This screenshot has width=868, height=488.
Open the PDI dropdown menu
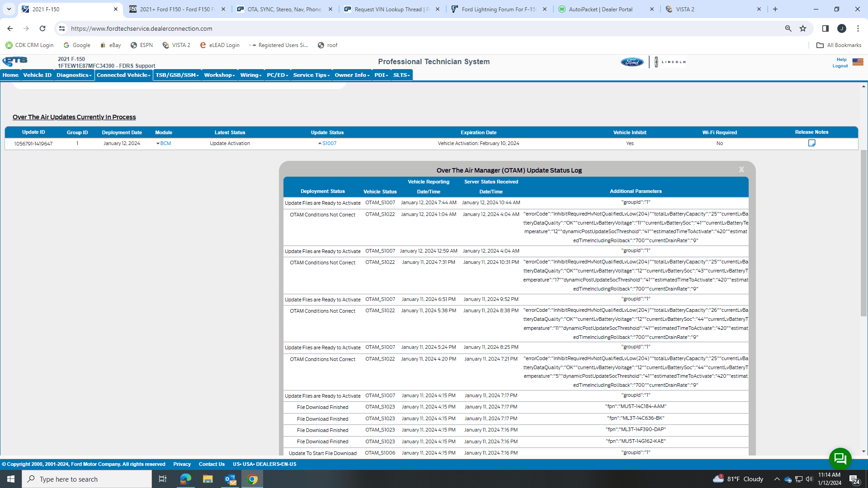(x=382, y=75)
